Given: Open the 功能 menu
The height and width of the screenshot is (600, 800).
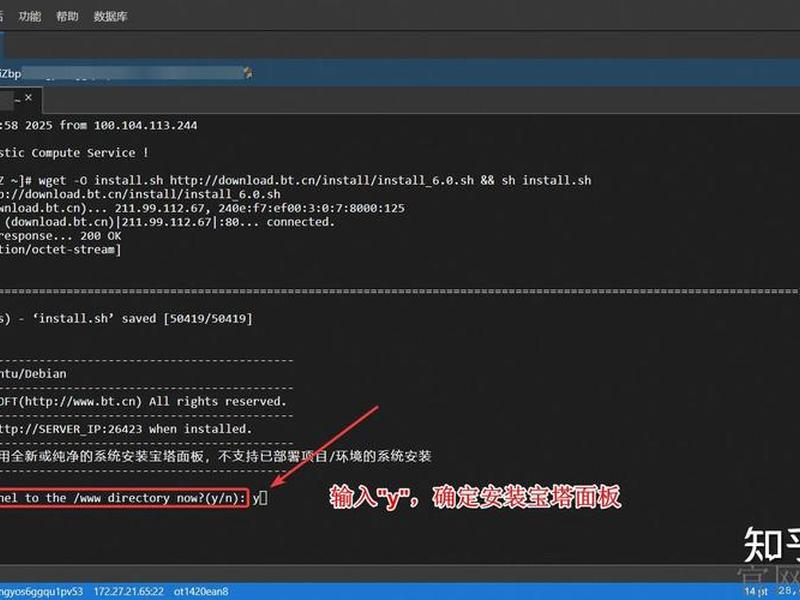Looking at the screenshot, I should click(30, 16).
